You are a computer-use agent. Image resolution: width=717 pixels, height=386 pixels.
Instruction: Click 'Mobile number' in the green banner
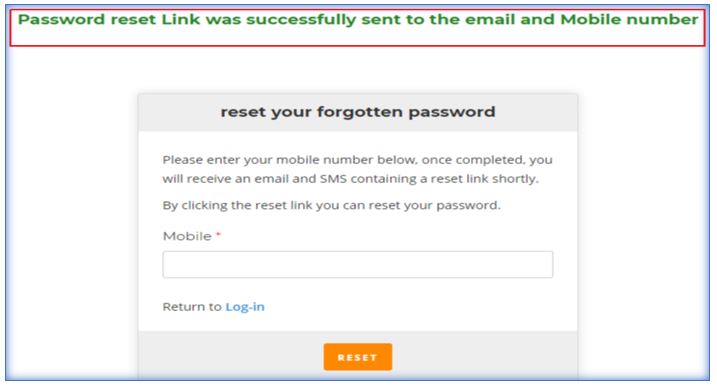[629, 20]
